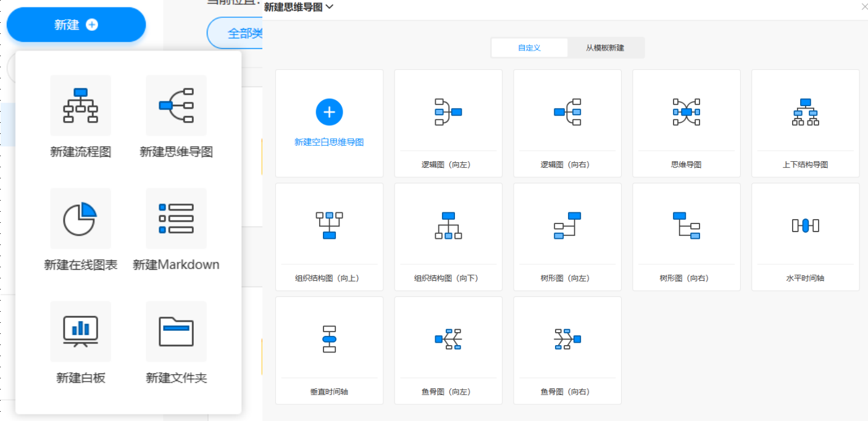Click the 新建在线图表 text label

(81, 265)
